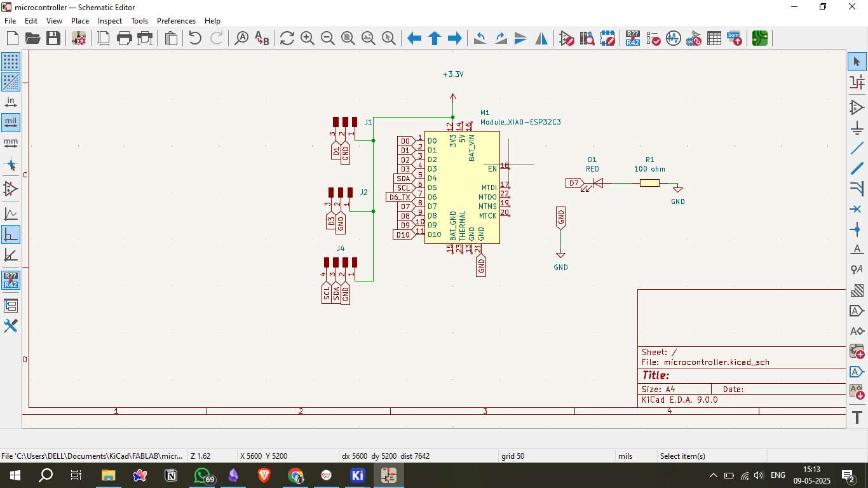Screen dimensions: 868x488
Task: Zoom to fit the page
Action: click(x=348, y=39)
